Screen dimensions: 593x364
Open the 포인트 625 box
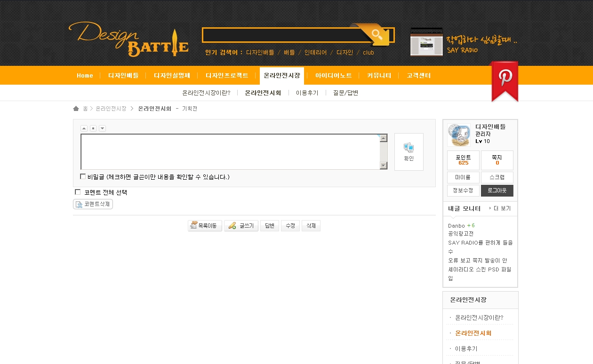(463, 160)
